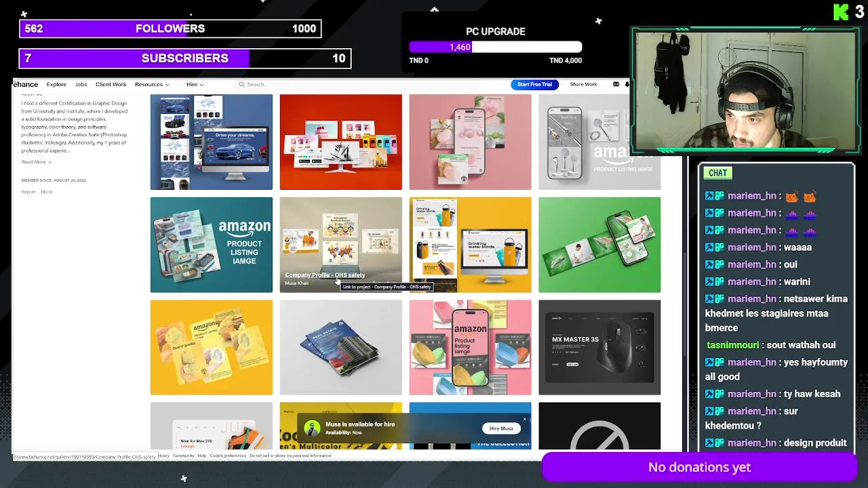Open the Explore menu item
Image resolution: width=868 pixels, height=488 pixels.
(56, 84)
